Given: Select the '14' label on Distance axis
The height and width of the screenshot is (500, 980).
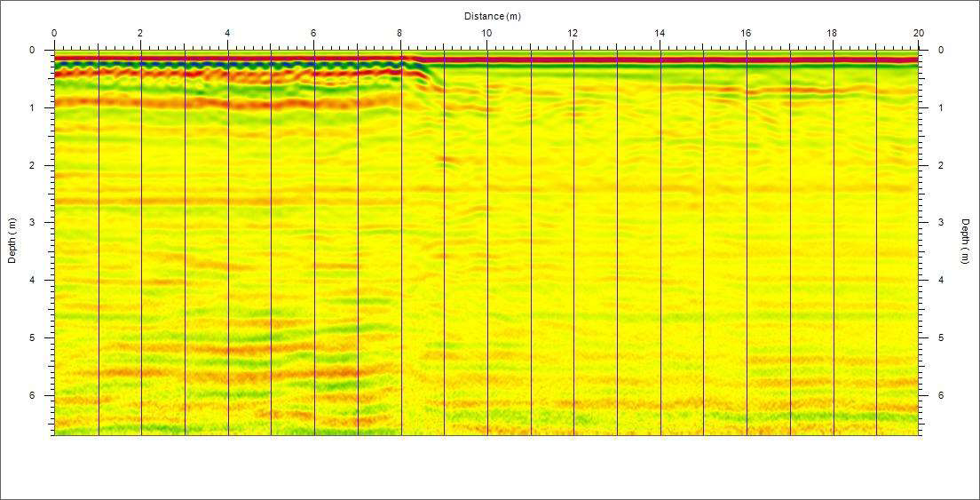Looking at the screenshot, I should pyautogui.click(x=659, y=33).
